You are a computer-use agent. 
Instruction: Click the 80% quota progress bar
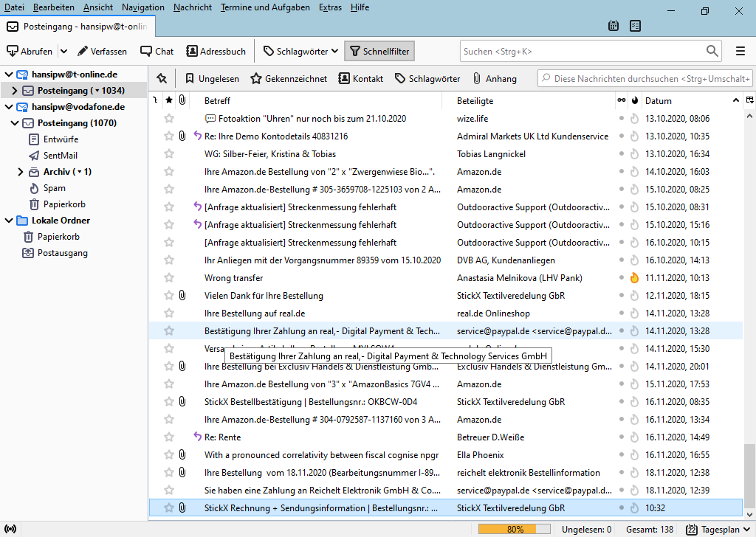coord(515,529)
